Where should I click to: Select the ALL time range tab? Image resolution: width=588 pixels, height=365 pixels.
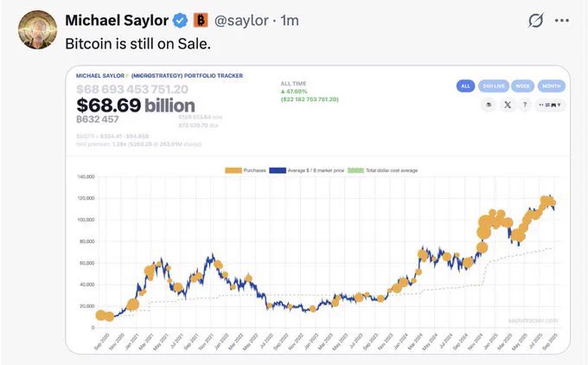click(465, 86)
